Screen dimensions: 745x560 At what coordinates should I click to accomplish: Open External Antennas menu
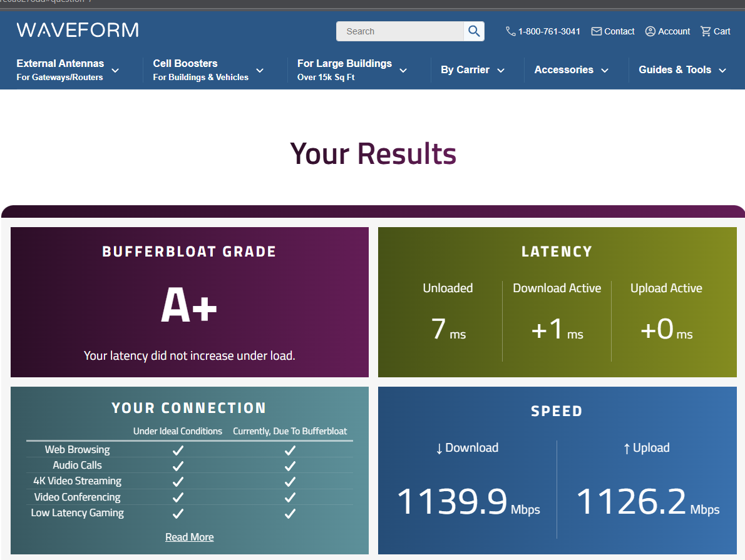coord(60,70)
